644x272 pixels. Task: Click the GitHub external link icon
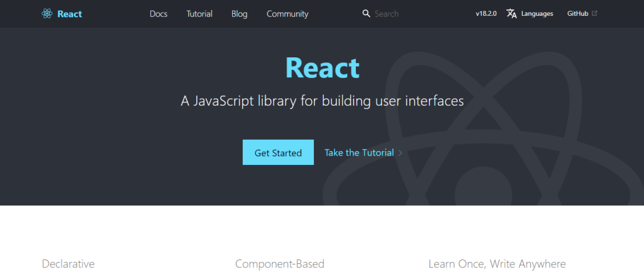[x=594, y=14]
